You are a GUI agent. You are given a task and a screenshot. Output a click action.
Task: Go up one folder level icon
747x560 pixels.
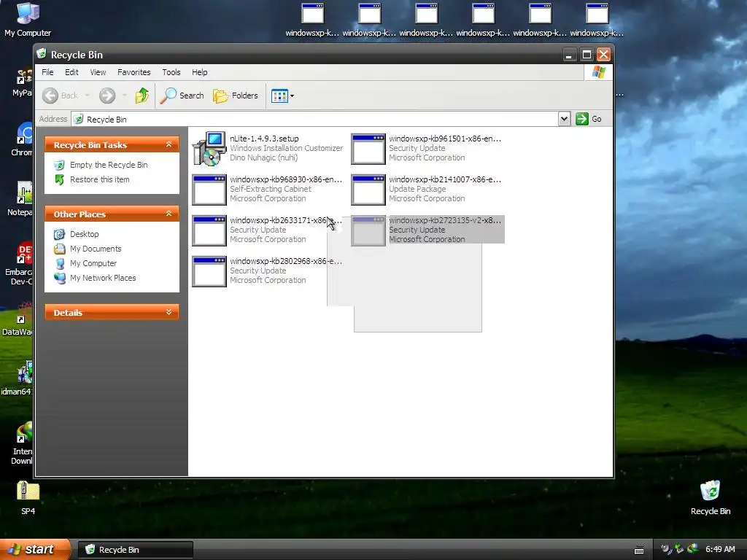point(142,96)
